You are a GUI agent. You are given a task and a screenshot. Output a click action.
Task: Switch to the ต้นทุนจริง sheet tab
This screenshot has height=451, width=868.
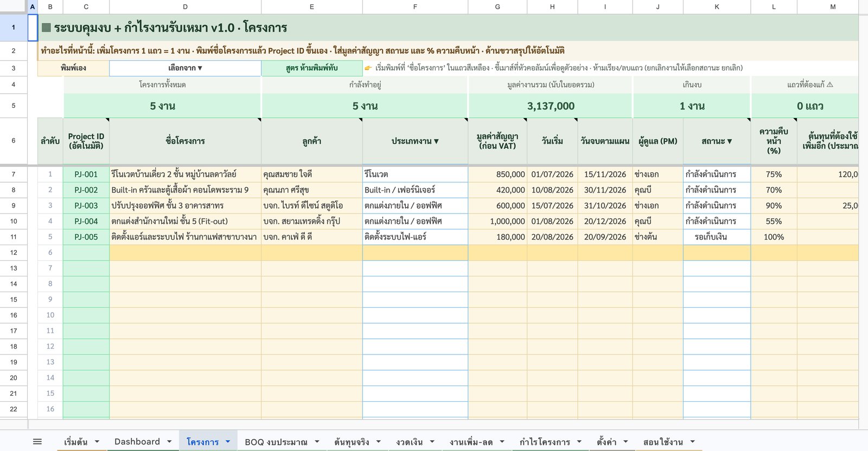(352, 442)
